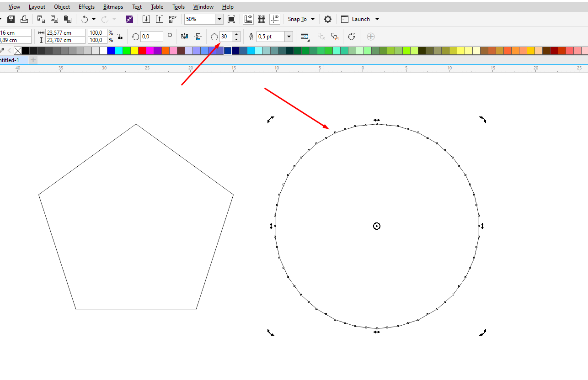The image size is (588, 380).
Task: Select the no-color X swatch
Action: pos(18,51)
